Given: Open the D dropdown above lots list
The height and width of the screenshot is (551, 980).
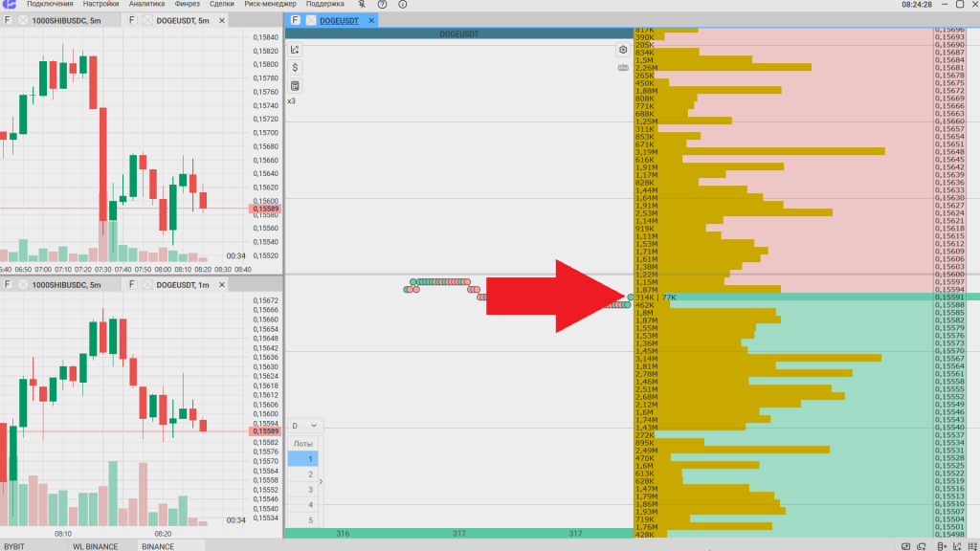Looking at the screenshot, I should 306,425.
